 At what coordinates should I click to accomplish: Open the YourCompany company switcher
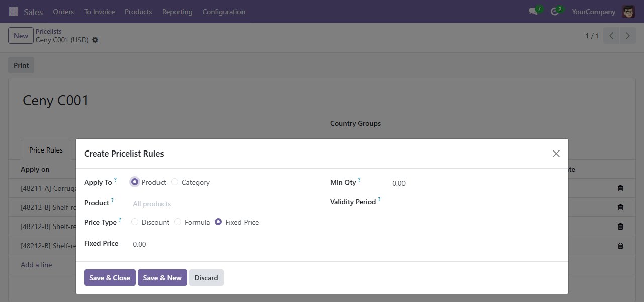coord(594,12)
